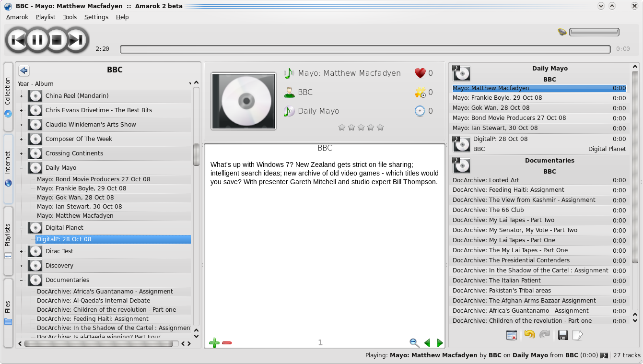
Task: Switch to the Playlists sidebar tab
Action: [x=8, y=241]
